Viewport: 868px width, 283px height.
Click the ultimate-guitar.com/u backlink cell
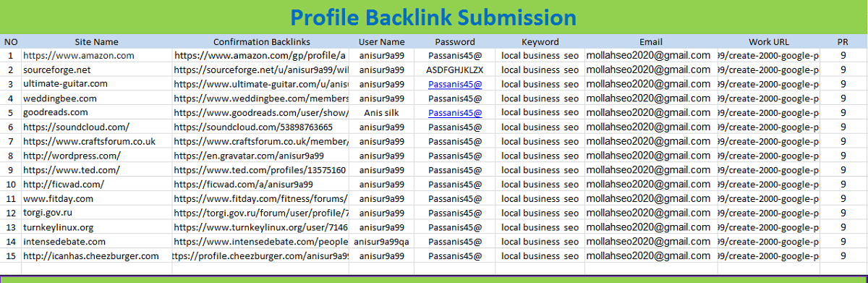[x=260, y=84]
